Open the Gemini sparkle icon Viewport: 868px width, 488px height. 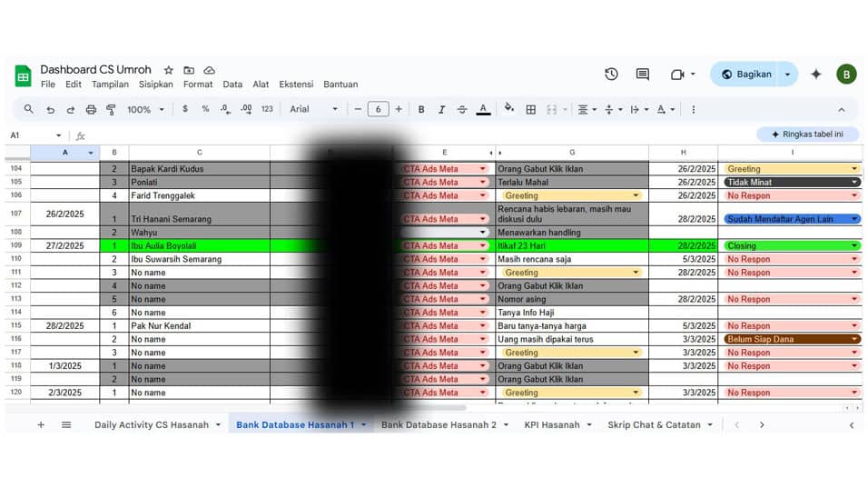[x=815, y=75]
